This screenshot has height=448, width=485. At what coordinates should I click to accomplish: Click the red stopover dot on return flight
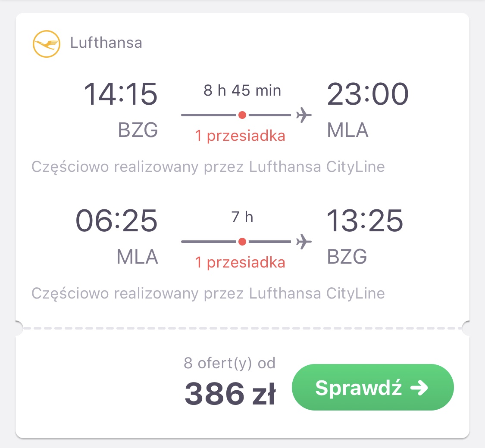click(242, 242)
